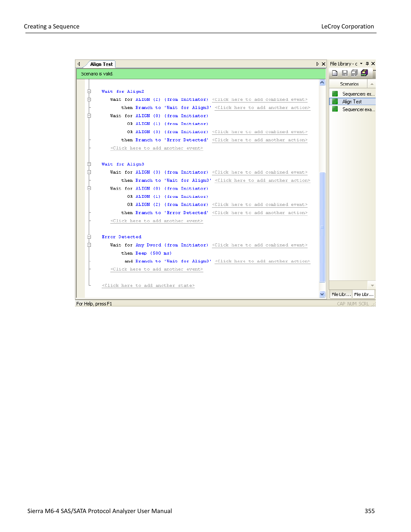The width and height of the screenshot is (411, 532).
Task: Click the scroll up arrow of the scenario editor
Action: click(x=322, y=82)
